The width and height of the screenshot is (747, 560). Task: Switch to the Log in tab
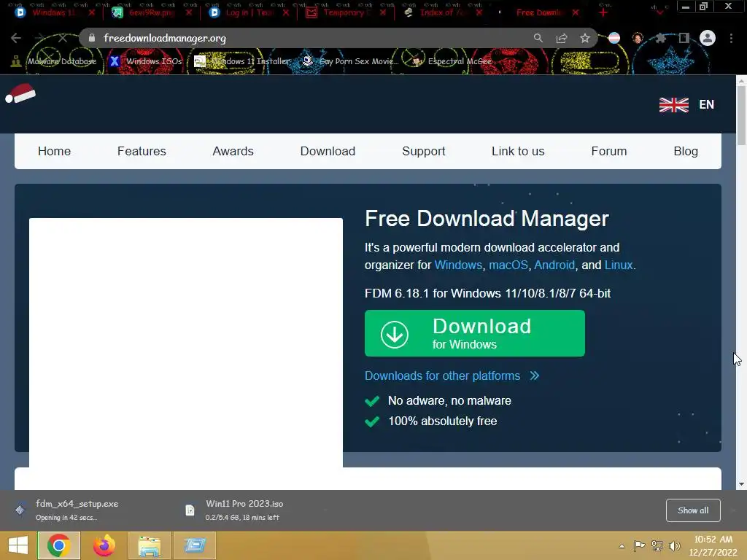(x=249, y=12)
